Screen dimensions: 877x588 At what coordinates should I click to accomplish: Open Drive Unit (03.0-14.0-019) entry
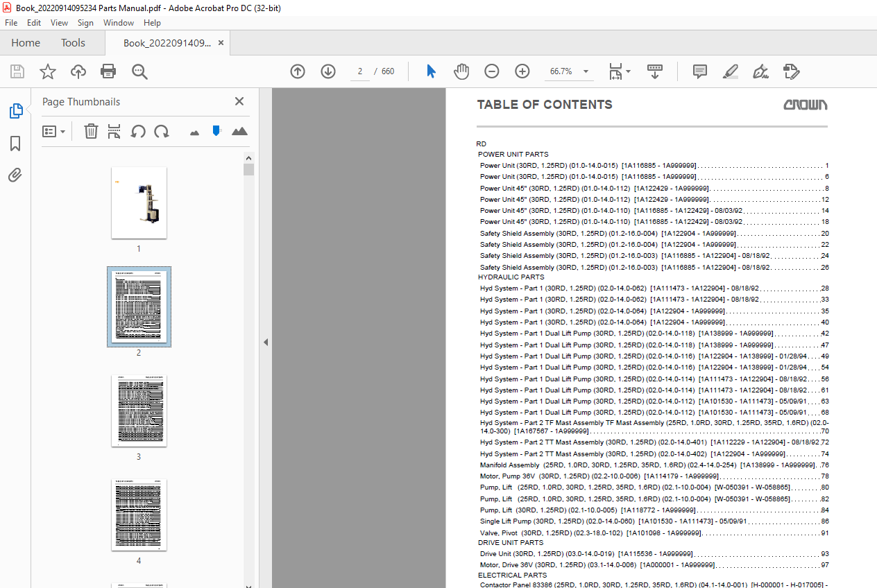click(654, 554)
